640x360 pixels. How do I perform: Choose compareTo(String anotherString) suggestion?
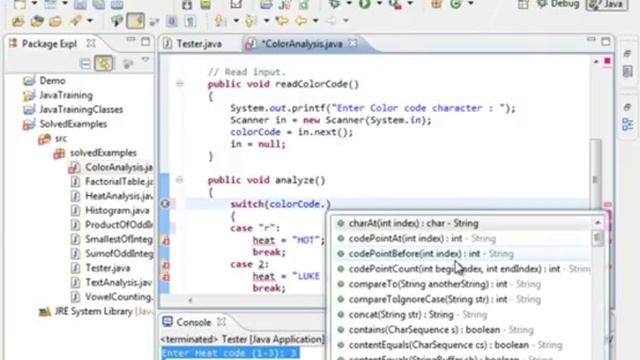pos(462,284)
